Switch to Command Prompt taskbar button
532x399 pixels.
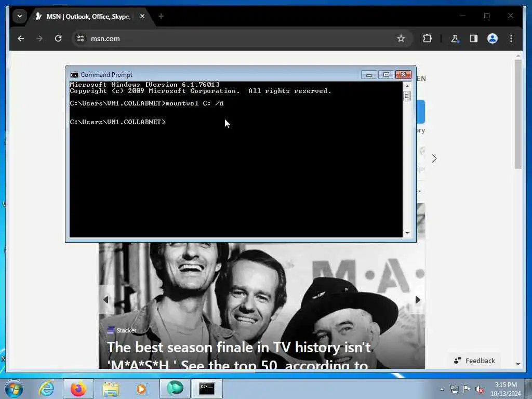(207, 389)
